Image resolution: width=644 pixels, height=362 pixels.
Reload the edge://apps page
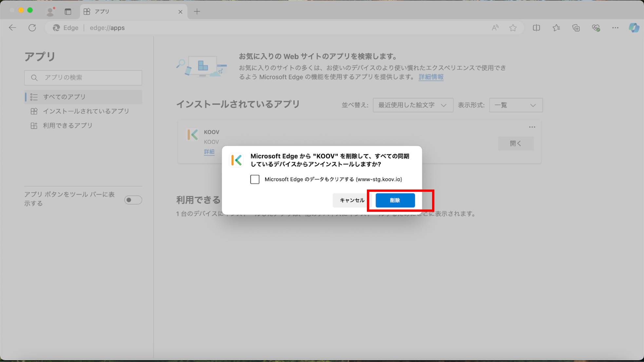[x=32, y=28]
